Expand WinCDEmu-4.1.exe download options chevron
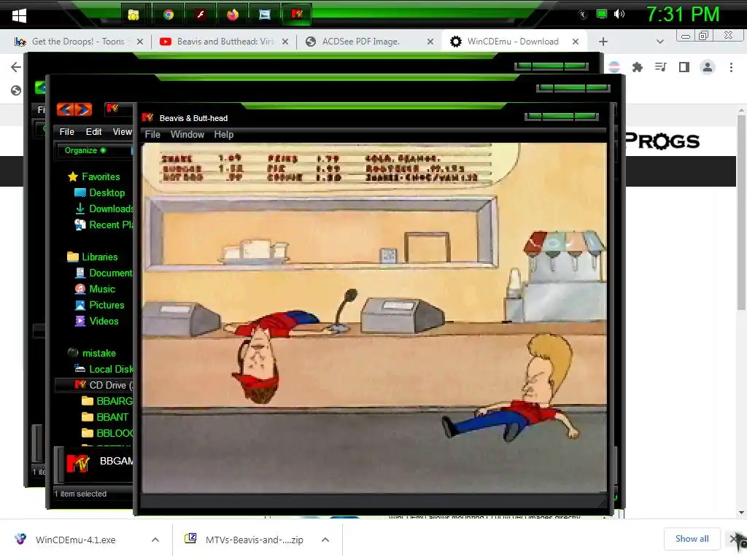The width and height of the screenshot is (747, 560). click(155, 540)
